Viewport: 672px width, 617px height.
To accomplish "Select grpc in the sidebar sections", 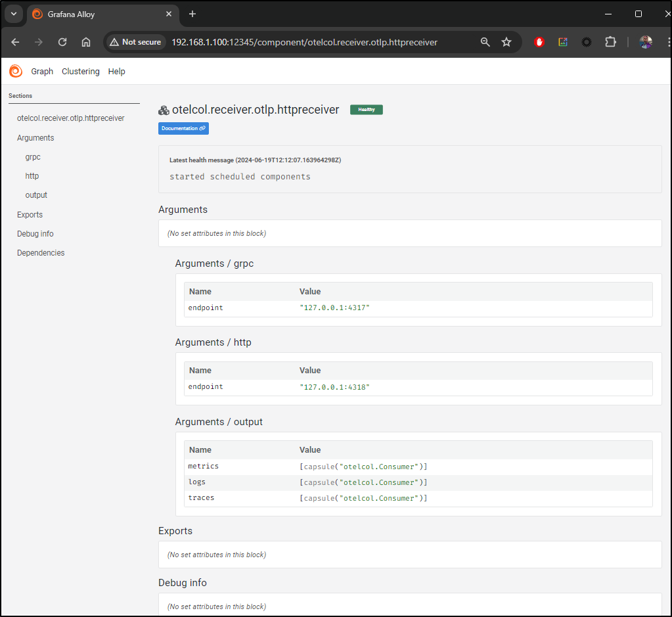I will point(33,157).
